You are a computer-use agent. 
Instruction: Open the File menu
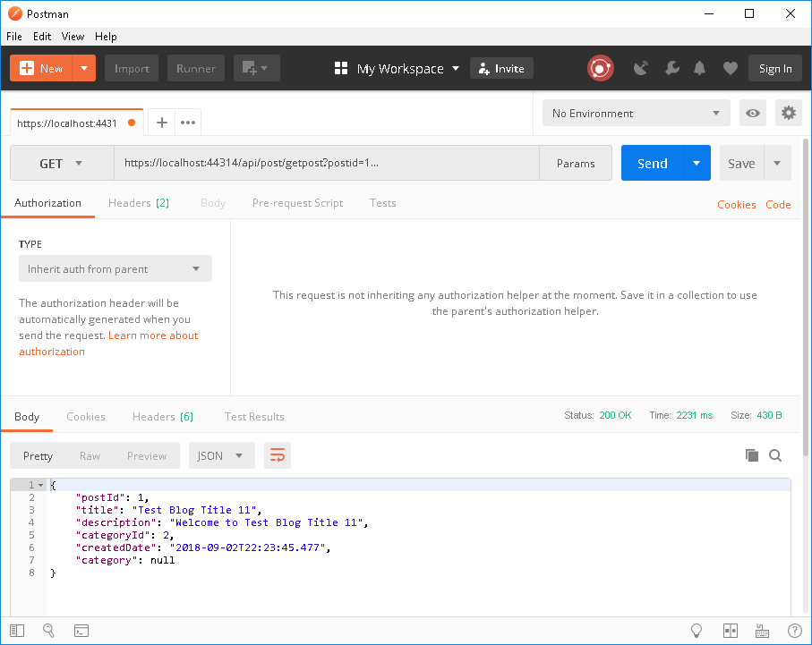[x=14, y=37]
